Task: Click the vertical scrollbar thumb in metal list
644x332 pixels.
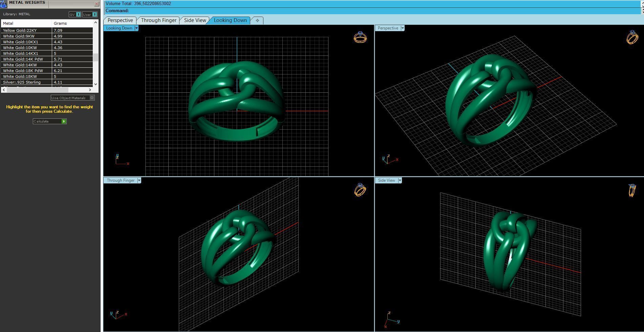Action: coord(96,57)
